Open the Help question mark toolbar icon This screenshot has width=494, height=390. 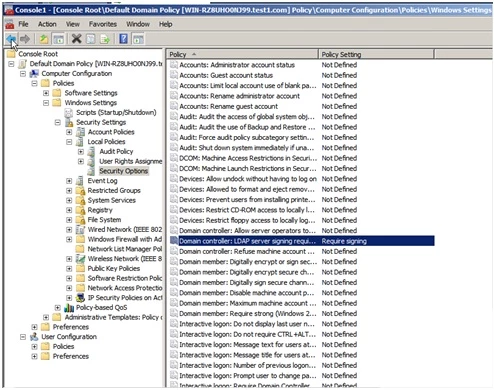point(123,39)
